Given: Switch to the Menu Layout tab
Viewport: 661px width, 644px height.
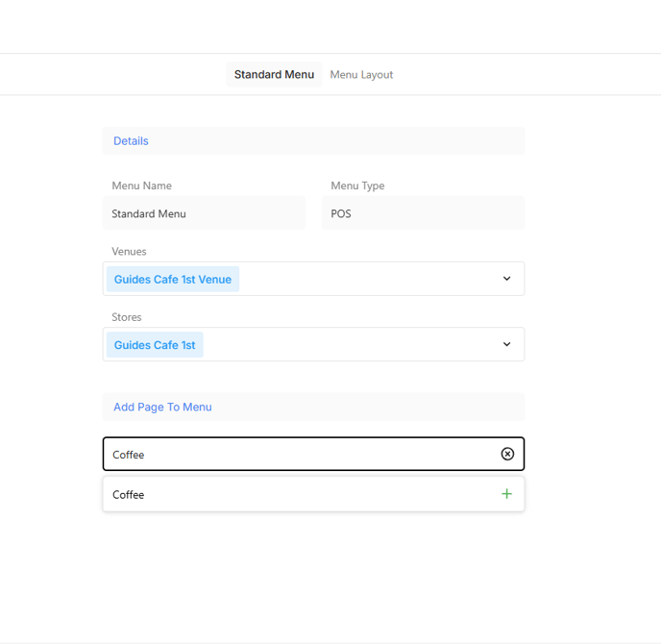Looking at the screenshot, I should point(361,75).
